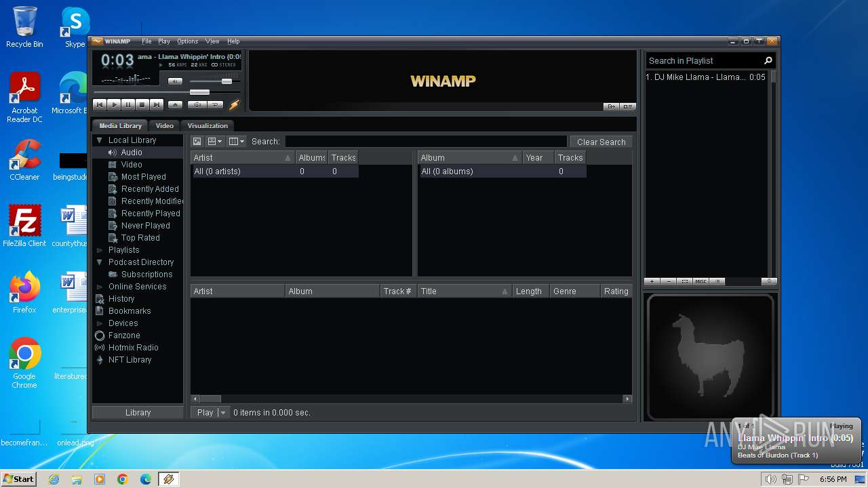Click the volume slider in the player
Image resolution: width=868 pixels, height=488 pixels.
pyautogui.click(x=214, y=81)
